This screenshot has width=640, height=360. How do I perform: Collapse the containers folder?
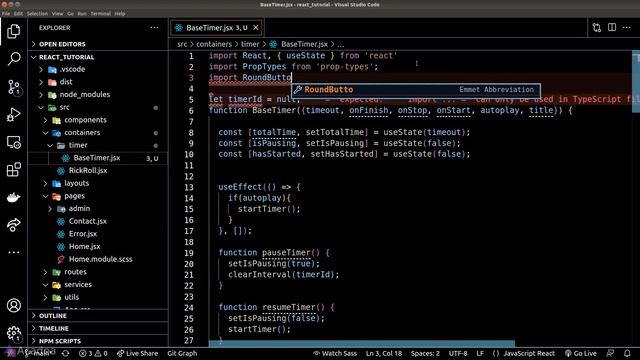98,133
